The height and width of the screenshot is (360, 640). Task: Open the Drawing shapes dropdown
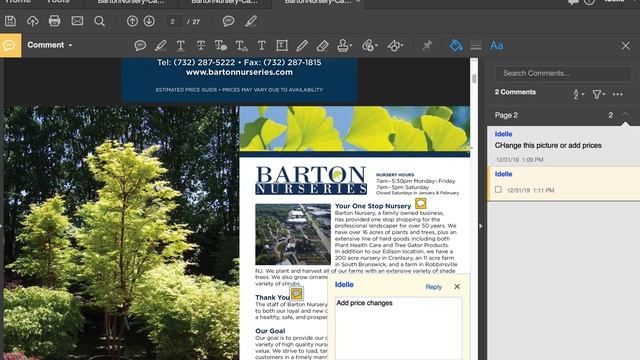tap(395, 45)
